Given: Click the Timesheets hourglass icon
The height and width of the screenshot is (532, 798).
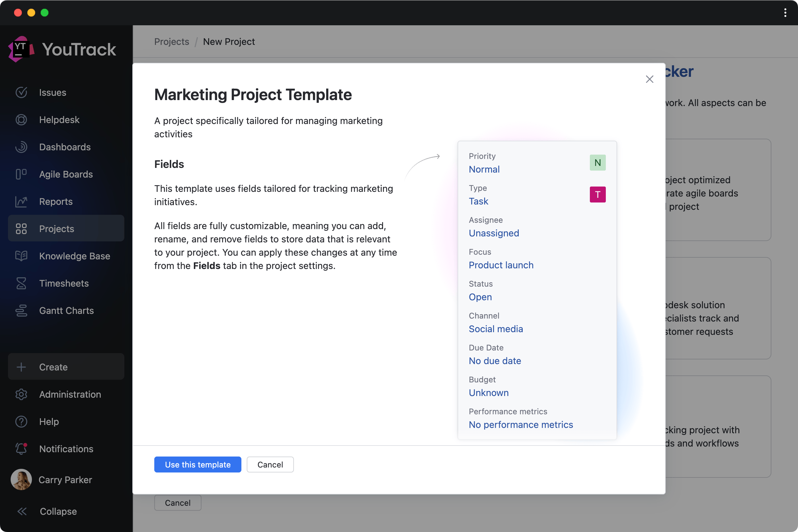Looking at the screenshot, I should coord(21,283).
